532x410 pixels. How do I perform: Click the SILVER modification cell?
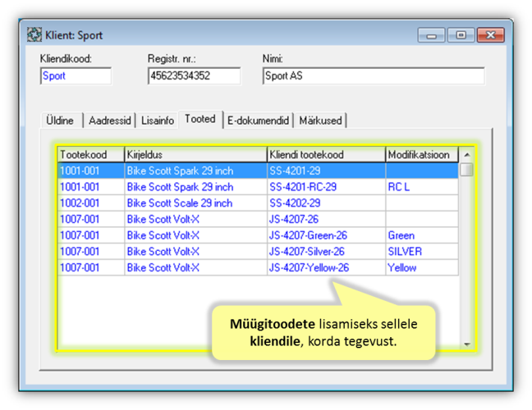tap(422, 252)
